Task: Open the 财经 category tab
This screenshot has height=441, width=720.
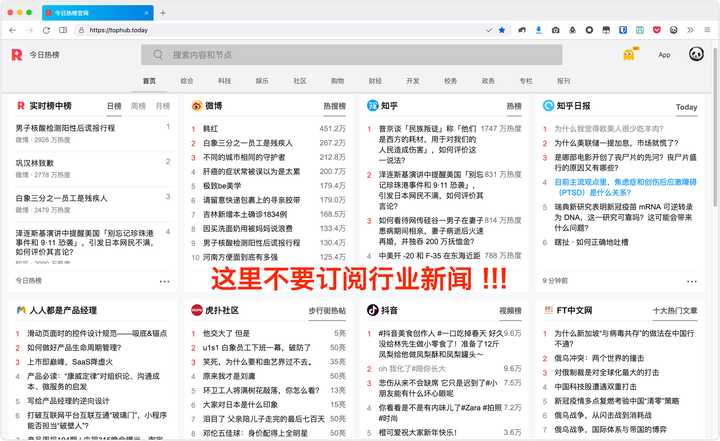Action: pyautogui.click(x=375, y=81)
